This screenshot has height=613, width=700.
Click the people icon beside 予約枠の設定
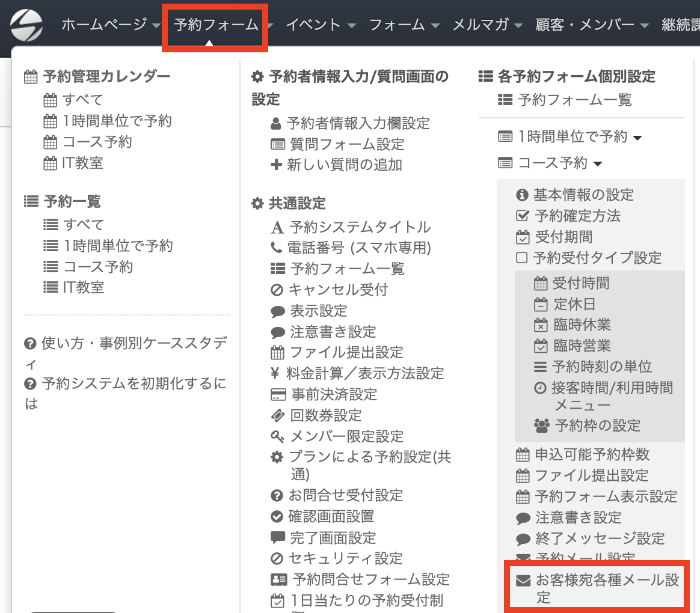pos(542,426)
